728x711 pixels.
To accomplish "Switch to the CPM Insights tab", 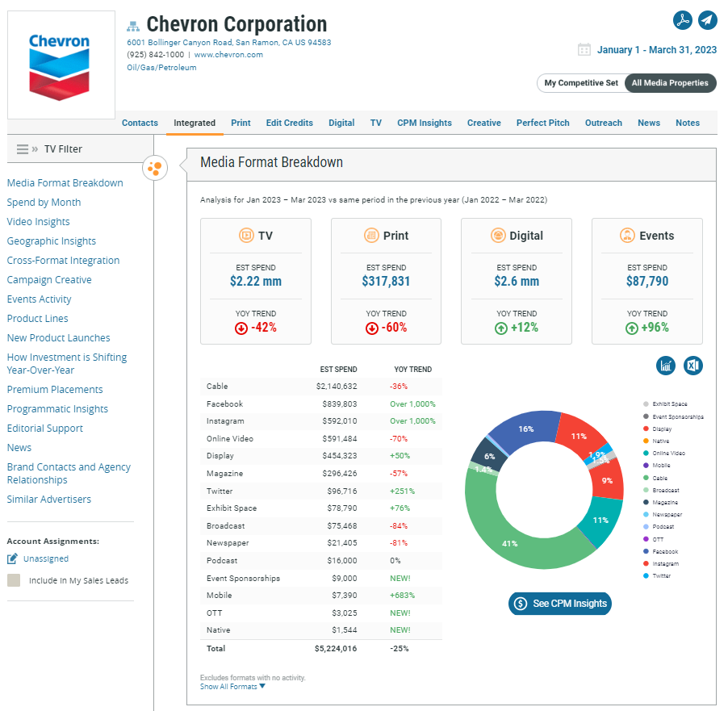I will click(x=425, y=123).
